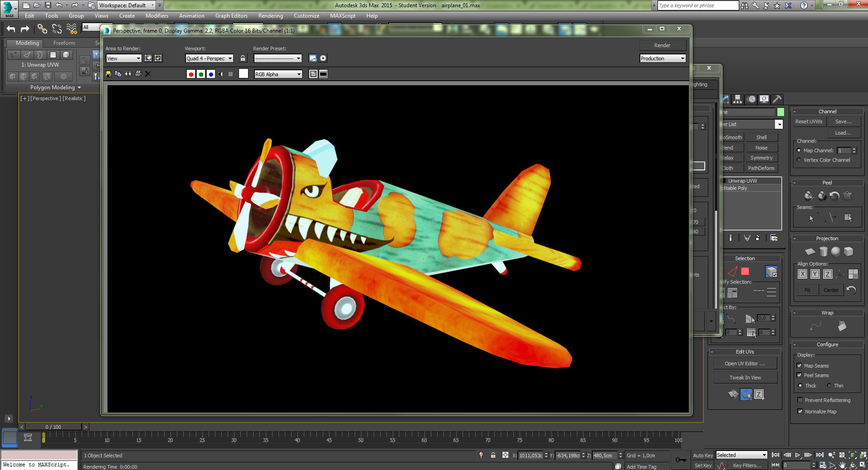
Task: Click the Quick Peel icon in Peel rollout
Action: tap(809, 196)
